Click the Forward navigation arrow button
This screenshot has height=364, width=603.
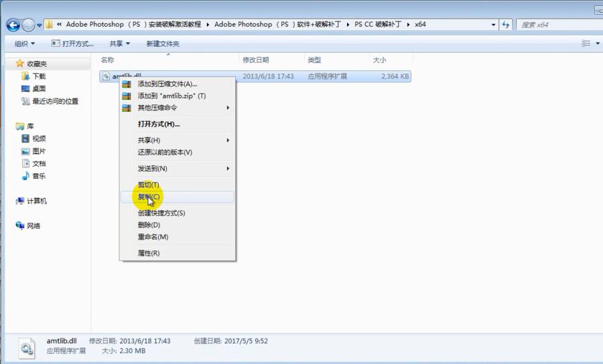[28, 25]
